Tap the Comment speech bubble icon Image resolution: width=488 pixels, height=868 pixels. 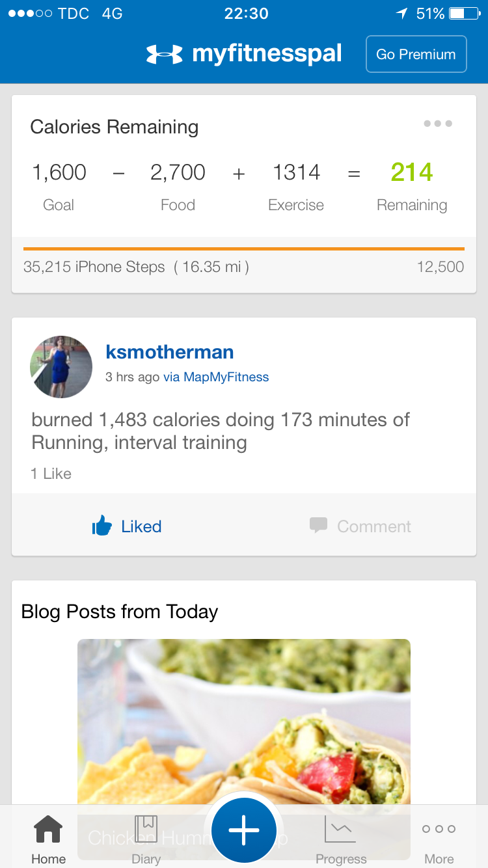pos(318,525)
